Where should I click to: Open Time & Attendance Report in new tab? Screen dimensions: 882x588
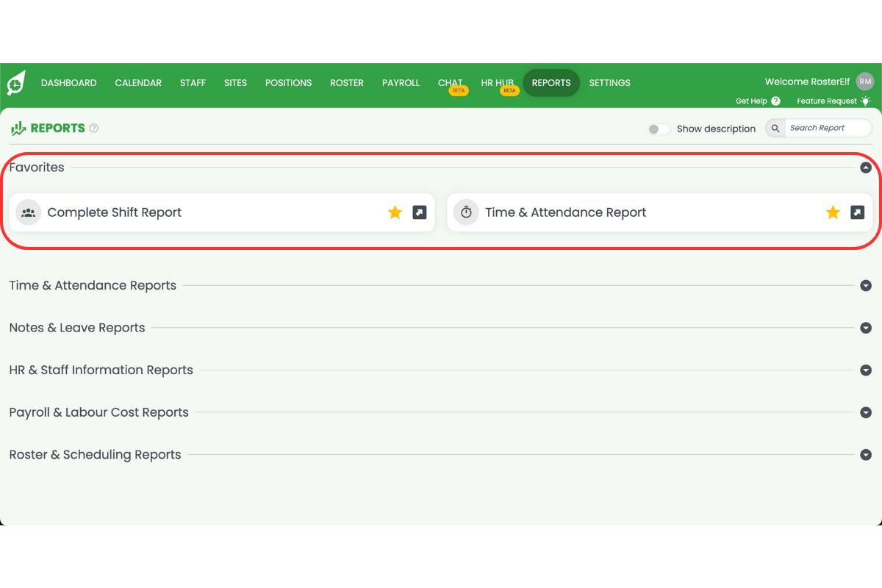(x=857, y=212)
